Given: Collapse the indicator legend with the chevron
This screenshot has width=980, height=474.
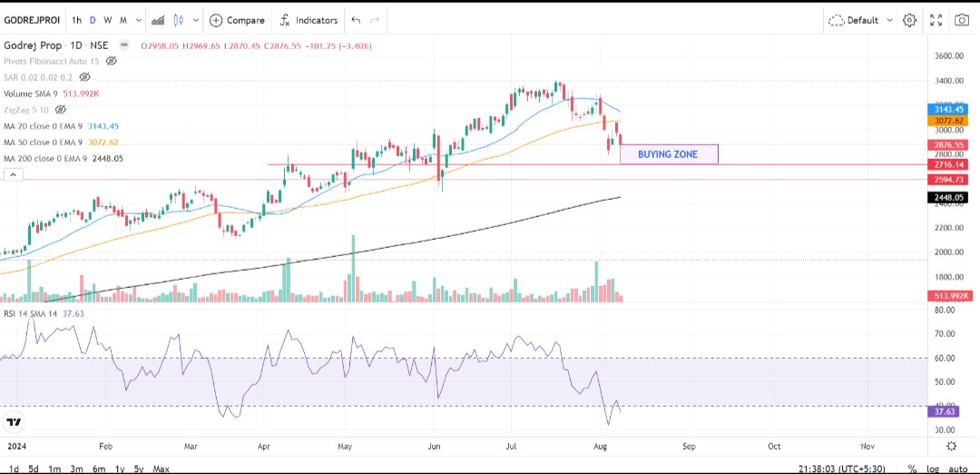Looking at the screenshot, I should tap(13, 175).
